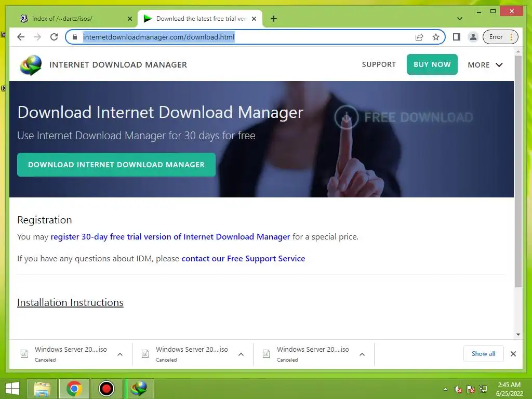Open Internet Download Manager from taskbar

[138, 389]
